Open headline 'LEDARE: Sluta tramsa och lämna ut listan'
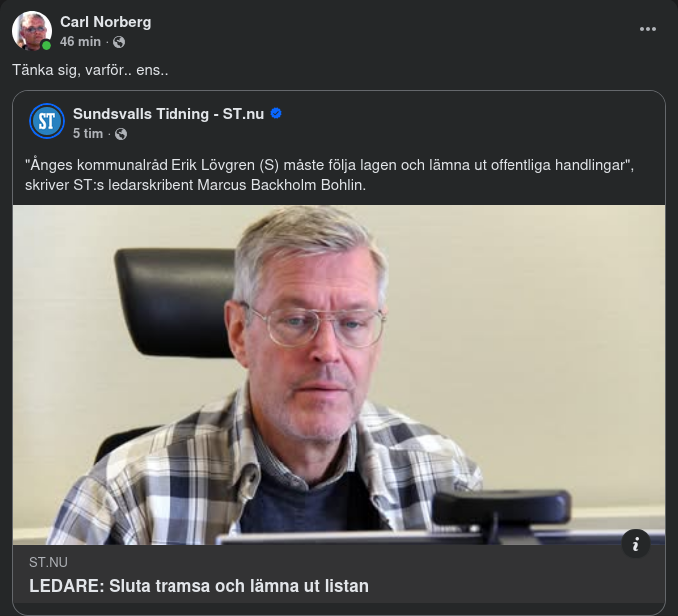This screenshot has height=616, width=678. point(198,586)
